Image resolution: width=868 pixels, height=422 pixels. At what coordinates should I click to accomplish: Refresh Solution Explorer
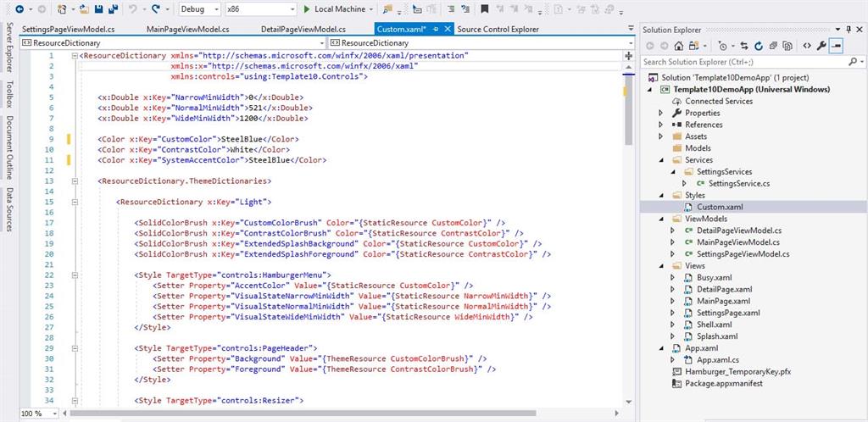pyautogui.click(x=759, y=46)
